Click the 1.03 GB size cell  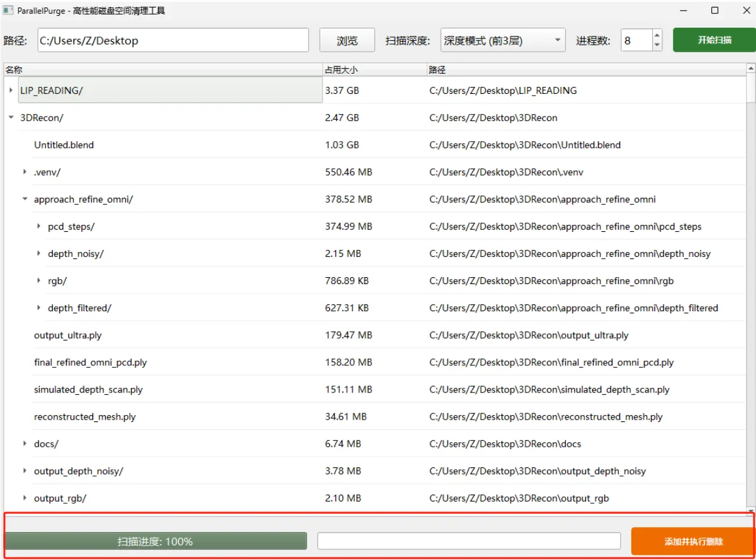coord(342,145)
